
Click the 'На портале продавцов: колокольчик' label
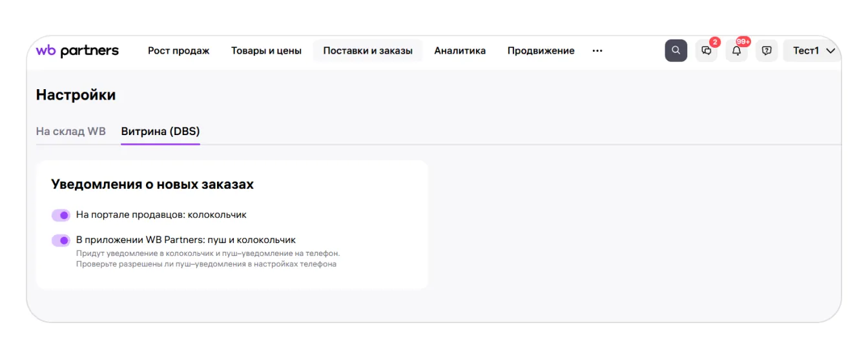(x=161, y=215)
